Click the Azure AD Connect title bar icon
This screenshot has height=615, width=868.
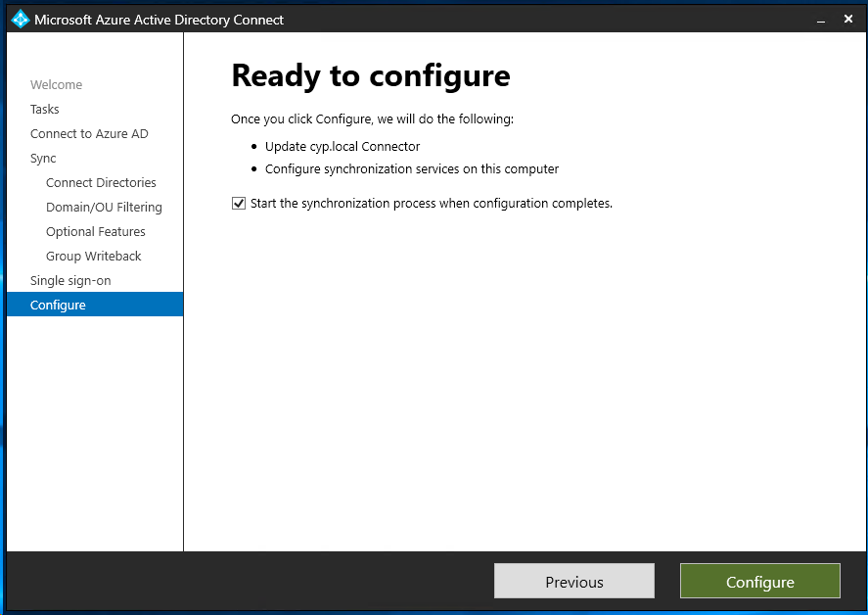point(20,20)
